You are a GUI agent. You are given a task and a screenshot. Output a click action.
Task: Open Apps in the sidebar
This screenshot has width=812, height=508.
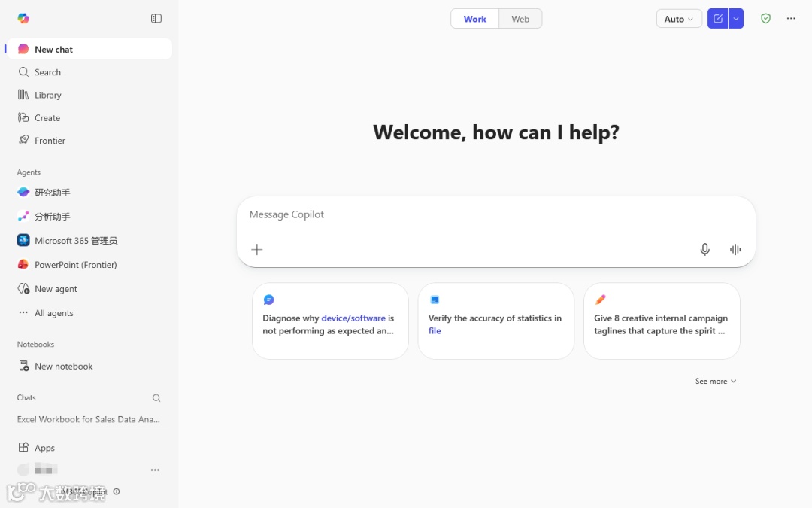coord(89,447)
